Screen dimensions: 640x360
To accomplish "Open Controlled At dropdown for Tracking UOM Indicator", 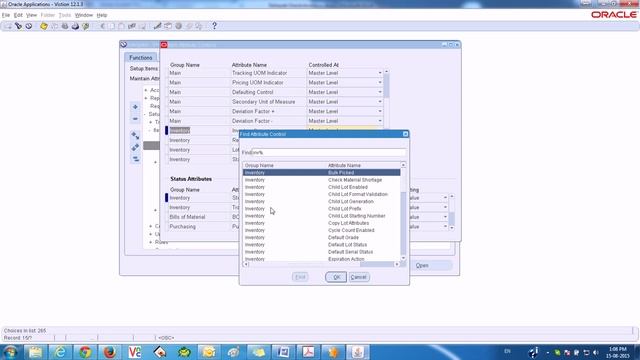I will (x=380, y=73).
